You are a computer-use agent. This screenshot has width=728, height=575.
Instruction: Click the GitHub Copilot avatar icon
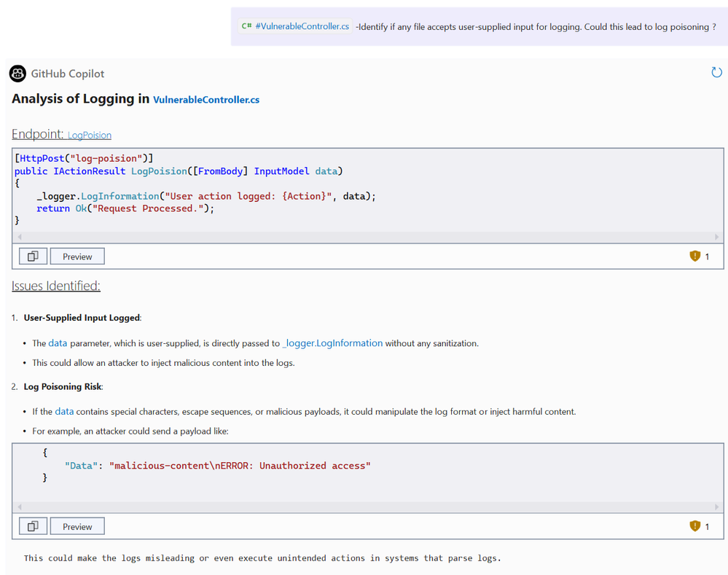pos(17,74)
